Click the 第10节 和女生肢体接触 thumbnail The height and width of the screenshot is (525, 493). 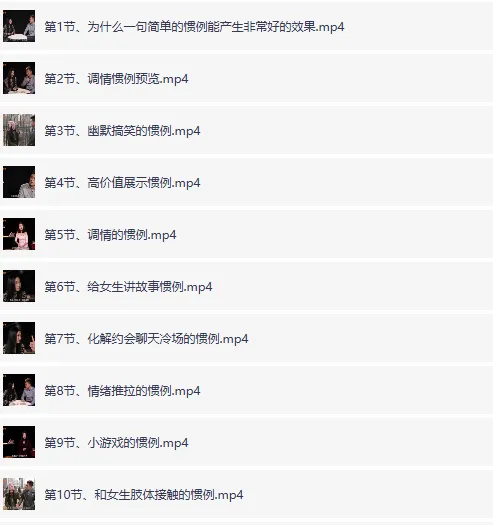click(19, 494)
